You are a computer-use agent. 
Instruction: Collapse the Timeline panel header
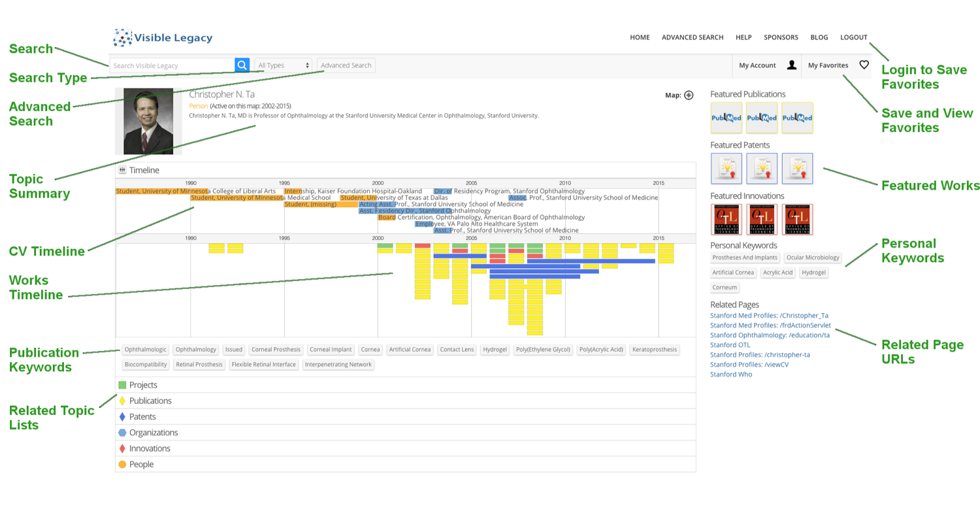coord(144,170)
